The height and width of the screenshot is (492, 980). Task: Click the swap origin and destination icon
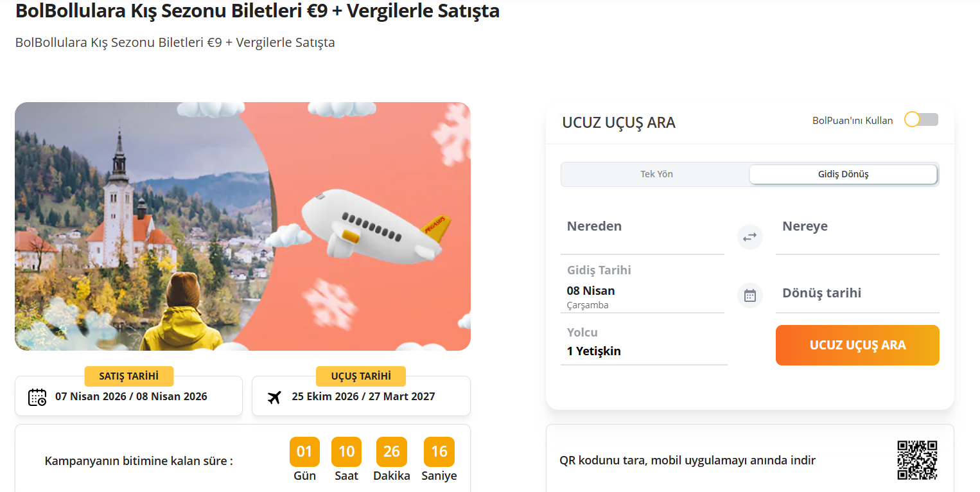749,237
